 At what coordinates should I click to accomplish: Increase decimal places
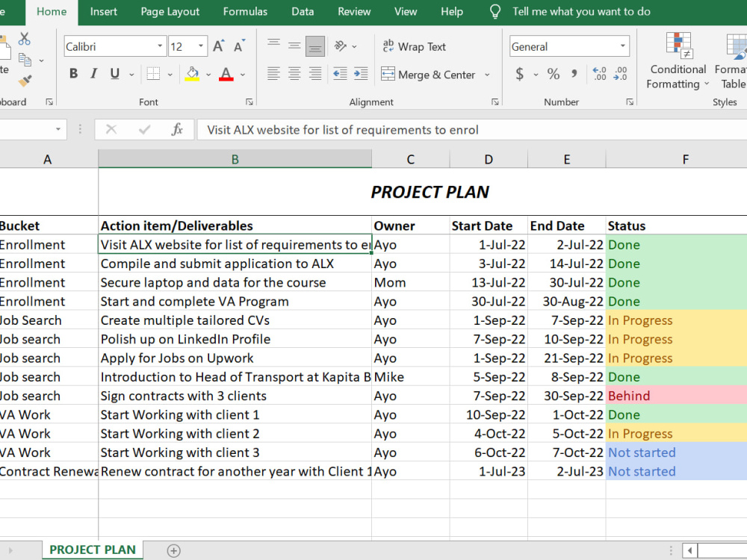coord(599,74)
